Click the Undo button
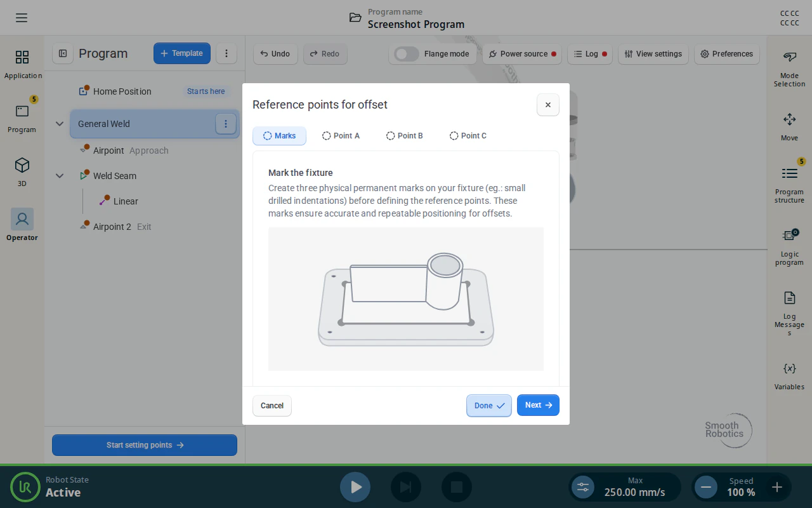 [275, 54]
